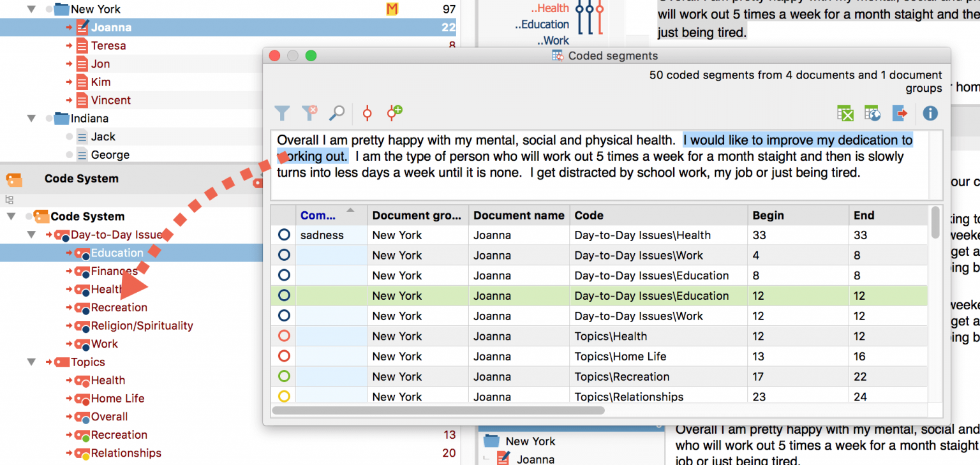Reset all filters in the Coded segments window

pyautogui.click(x=309, y=113)
